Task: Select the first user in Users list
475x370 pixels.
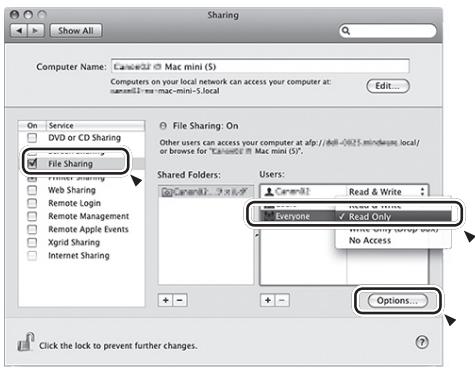Action: 303,192
